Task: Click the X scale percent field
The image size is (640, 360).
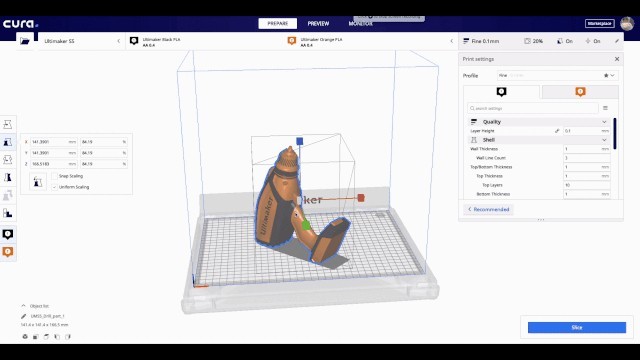Action: point(104,142)
